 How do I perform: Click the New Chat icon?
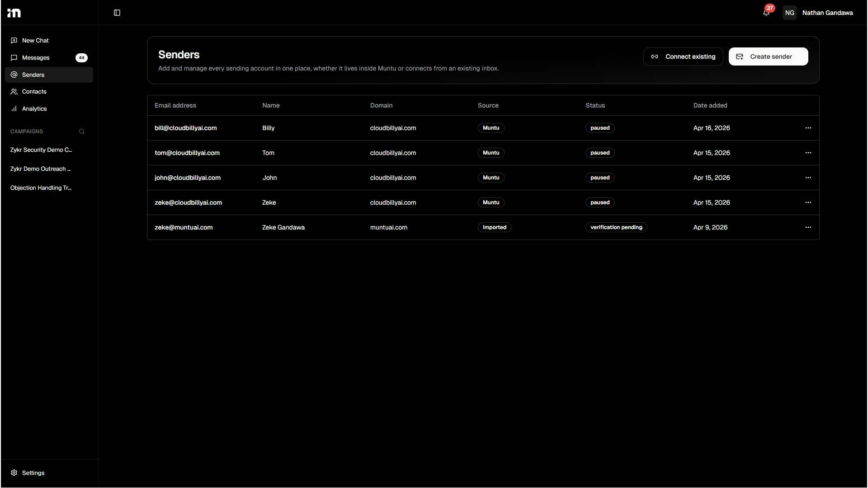point(14,41)
